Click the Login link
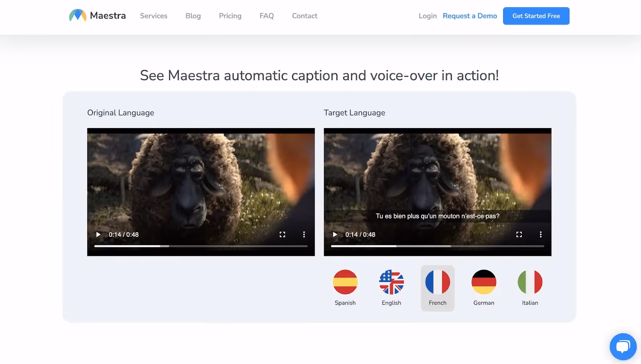The width and height of the screenshot is (641, 364). pos(428,16)
